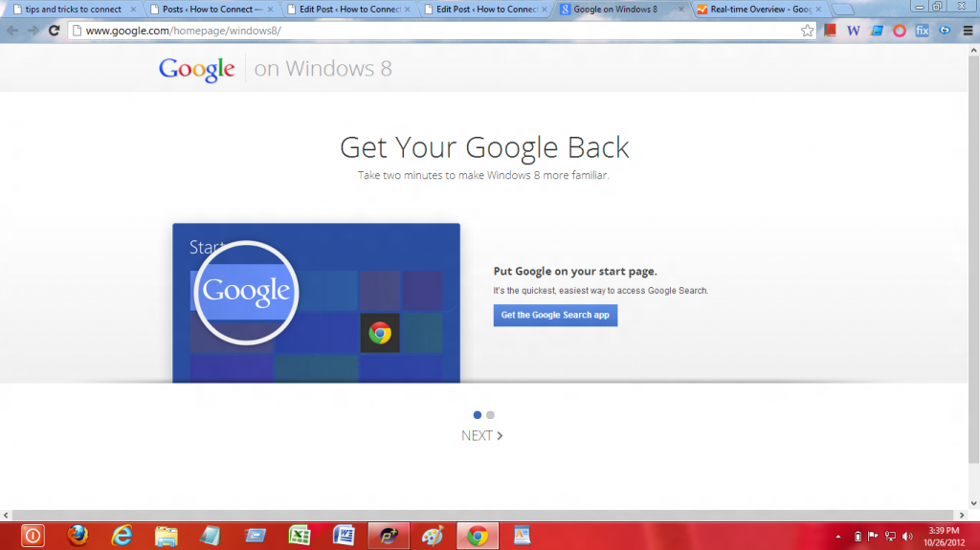Switch to 'Real-time Overview' tab

[x=759, y=10]
